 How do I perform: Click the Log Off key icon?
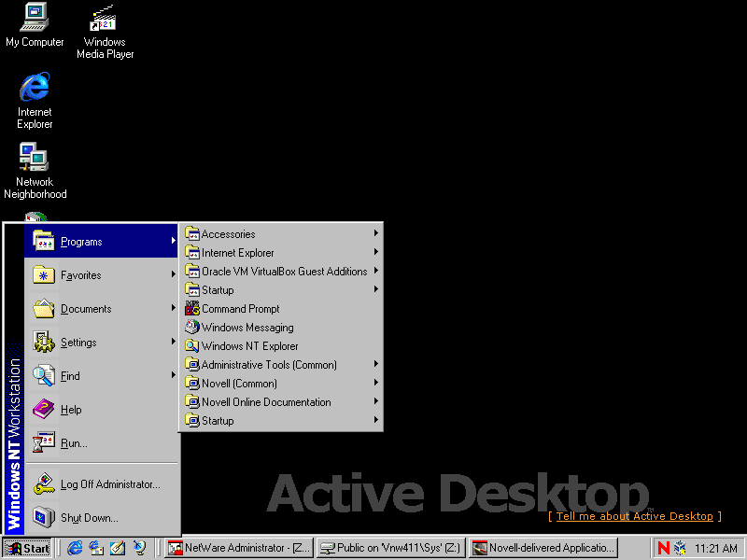(43, 483)
